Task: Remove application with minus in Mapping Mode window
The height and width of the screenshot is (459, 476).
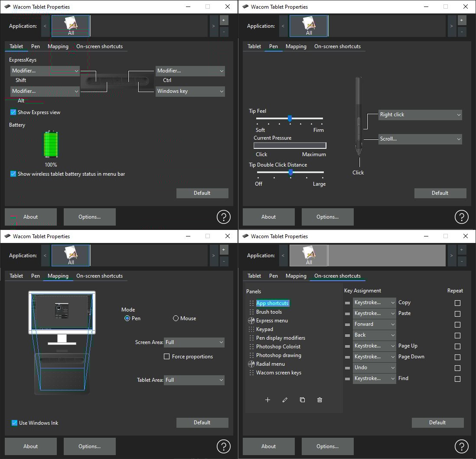Action: point(223,261)
